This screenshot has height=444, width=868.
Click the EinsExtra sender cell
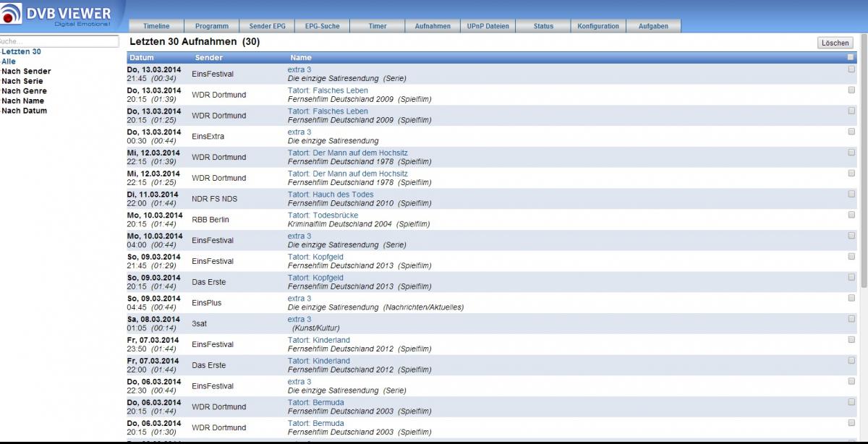tap(208, 137)
